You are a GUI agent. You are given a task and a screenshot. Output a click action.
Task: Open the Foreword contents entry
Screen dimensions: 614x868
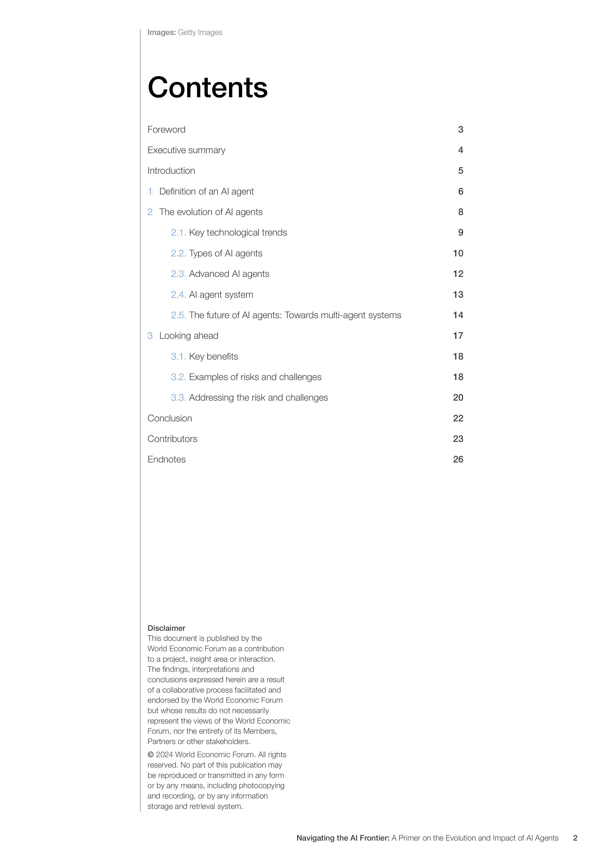click(305, 130)
